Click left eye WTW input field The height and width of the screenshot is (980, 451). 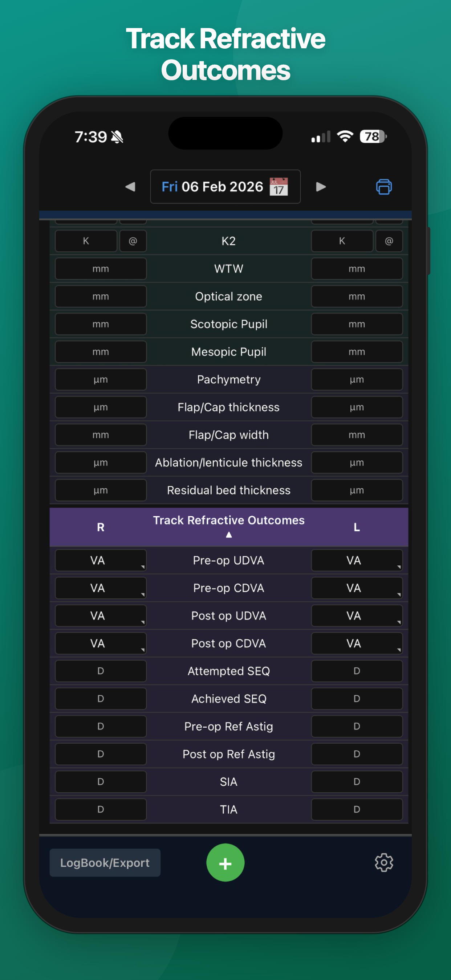[357, 269]
